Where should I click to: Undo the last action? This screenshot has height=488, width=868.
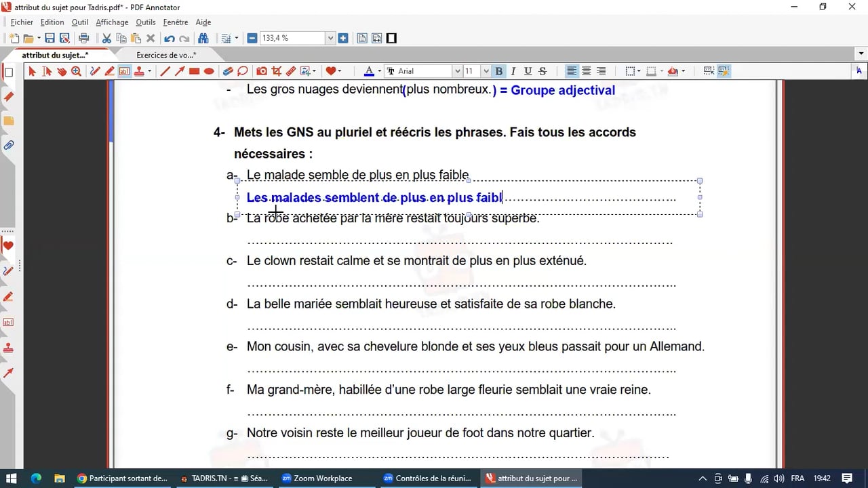[170, 39]
